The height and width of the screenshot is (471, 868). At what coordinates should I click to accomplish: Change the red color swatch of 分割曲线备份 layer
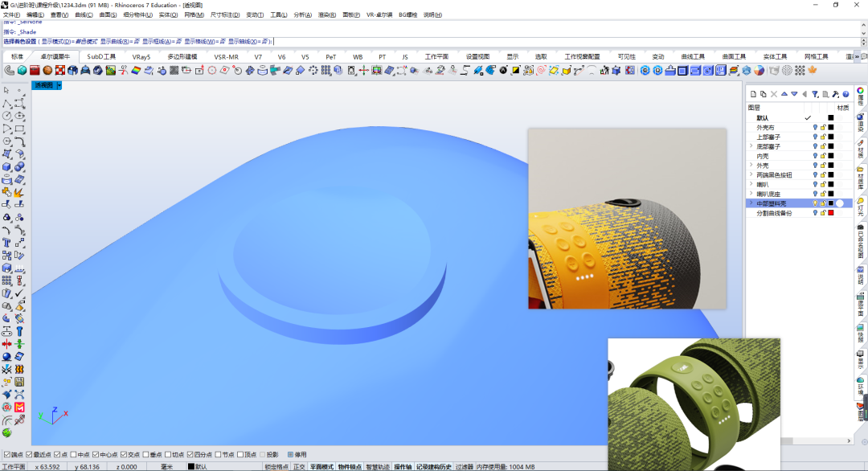point(831,212)
